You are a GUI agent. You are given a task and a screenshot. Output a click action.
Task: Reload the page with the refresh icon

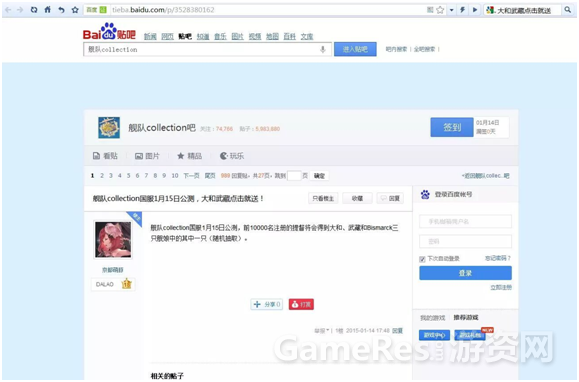(34, 10)
